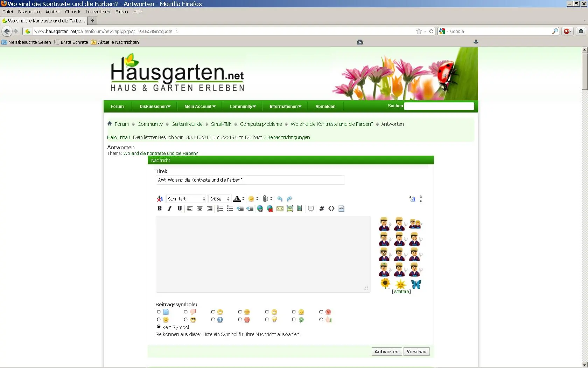
Task: Insert an image with the picture icon
Action: [290, 209]
